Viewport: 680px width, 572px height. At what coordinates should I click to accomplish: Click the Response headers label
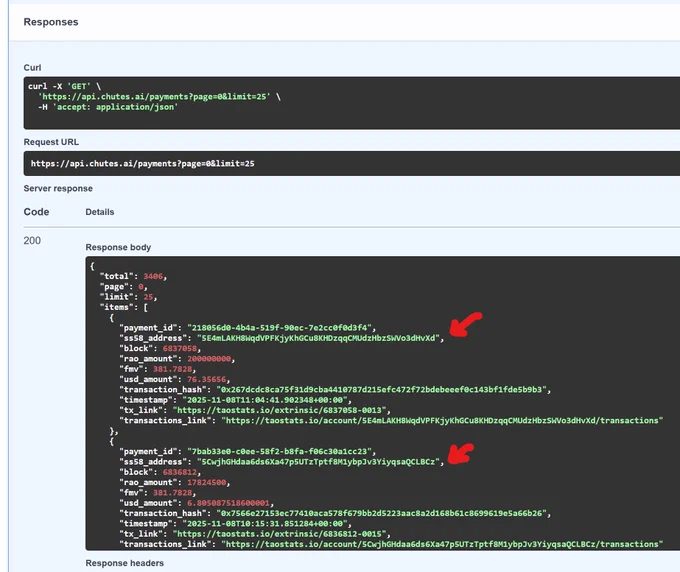point(124,564)
